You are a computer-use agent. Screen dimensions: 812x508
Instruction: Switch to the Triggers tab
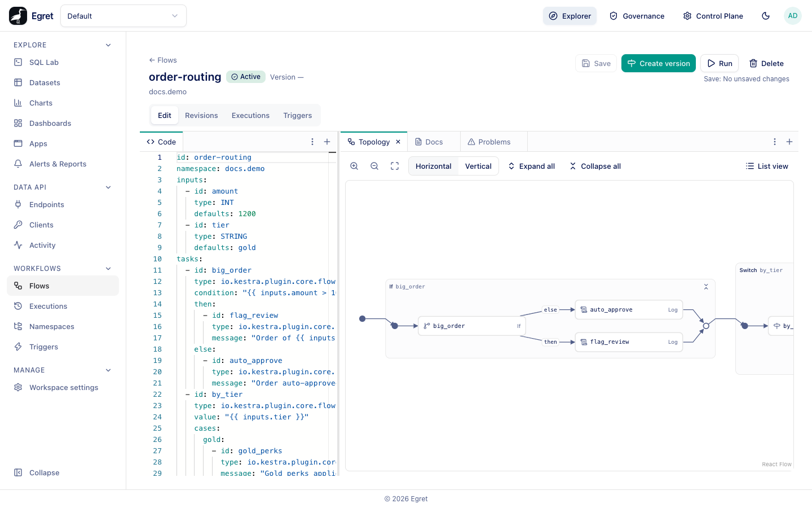tap(298, 115)
